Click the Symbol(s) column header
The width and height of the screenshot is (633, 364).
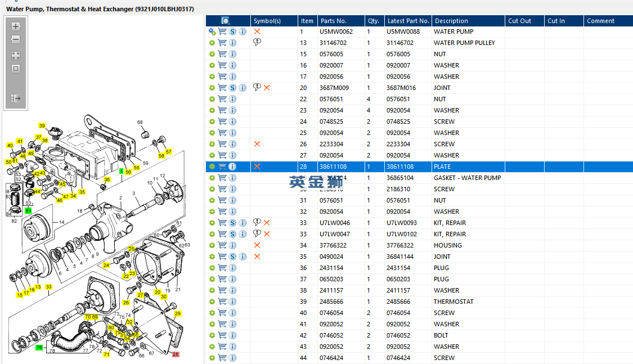tap(273, 21)
